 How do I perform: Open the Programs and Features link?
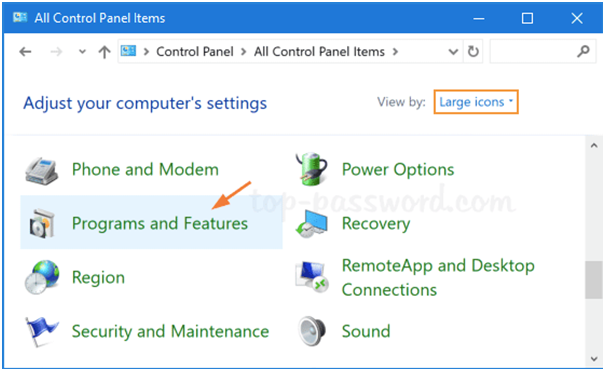pos(160,224)
